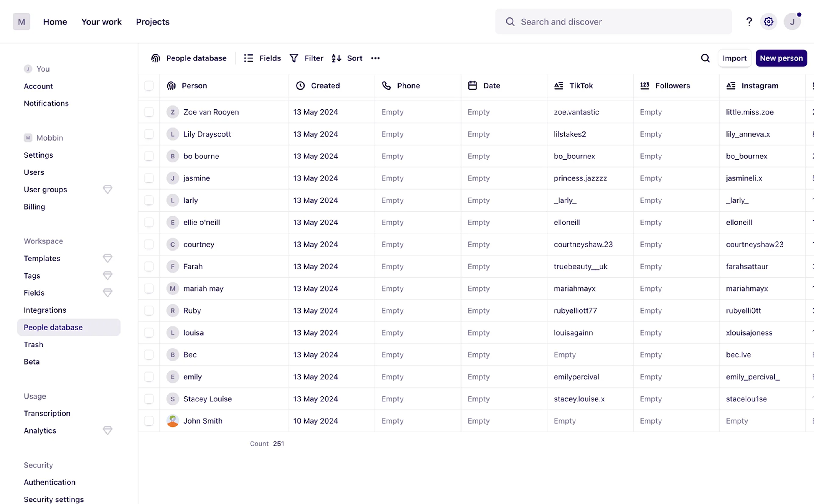Click the '10 May 2024' created date

(316, 421)
